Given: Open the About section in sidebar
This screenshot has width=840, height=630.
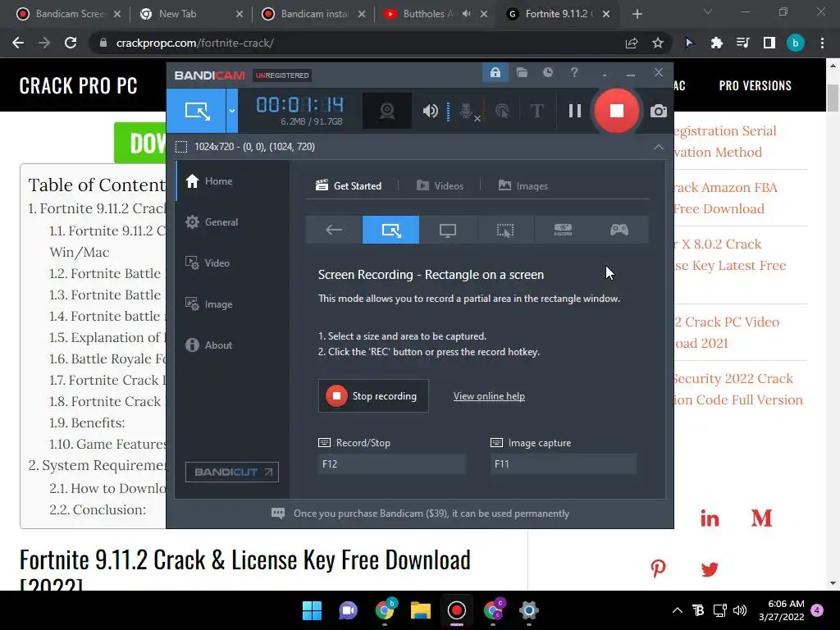Looking at the screenshot, I should 232,345.
